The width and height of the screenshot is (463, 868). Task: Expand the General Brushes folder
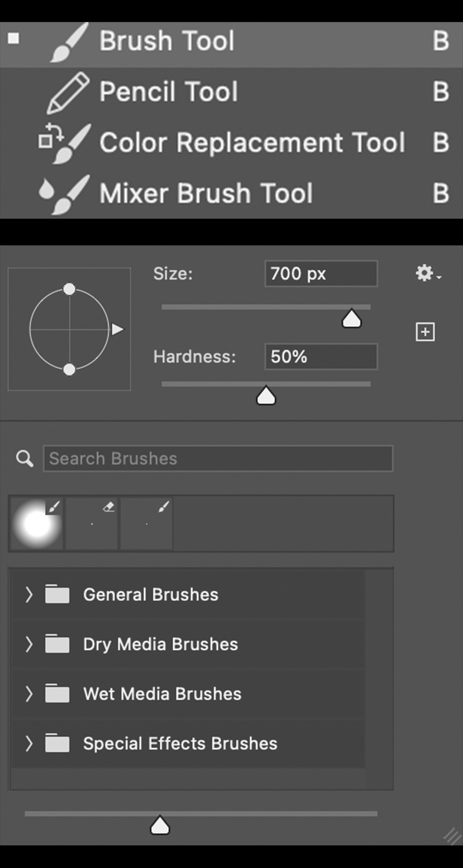click(x=29, y=594)
